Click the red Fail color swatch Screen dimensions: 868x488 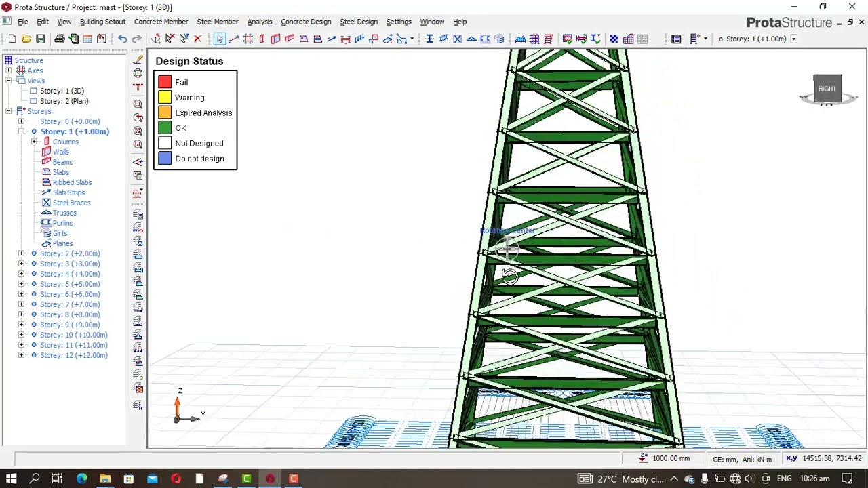coord(165,82)
